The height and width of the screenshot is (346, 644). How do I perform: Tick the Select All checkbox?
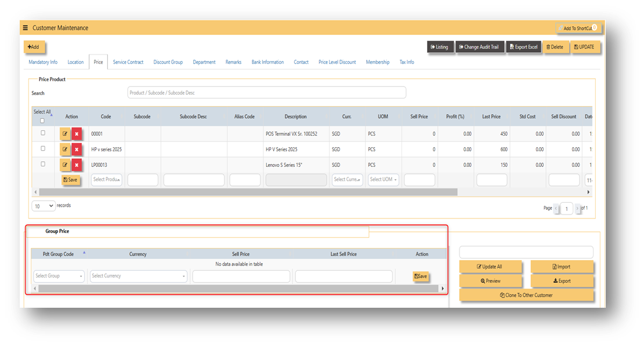tap(42, 121)
